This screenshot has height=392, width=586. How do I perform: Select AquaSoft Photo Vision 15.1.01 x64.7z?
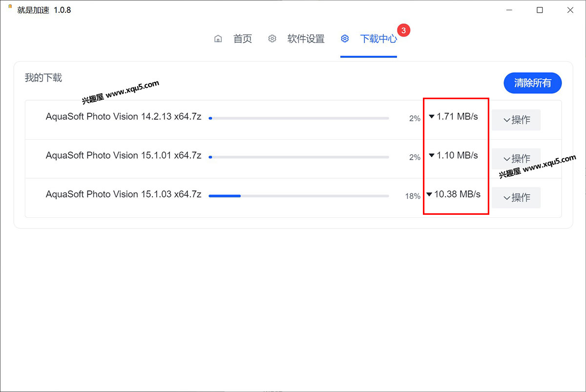124,155
